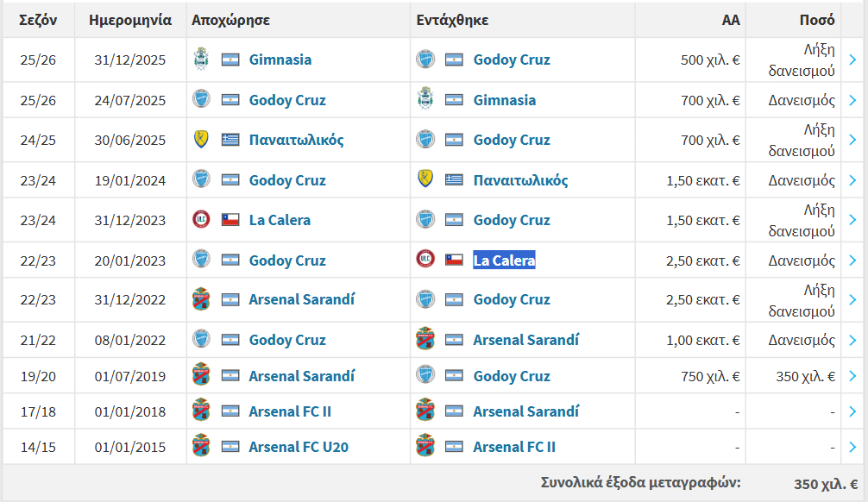Open the highlighted La Calera club link

[504, 260]
